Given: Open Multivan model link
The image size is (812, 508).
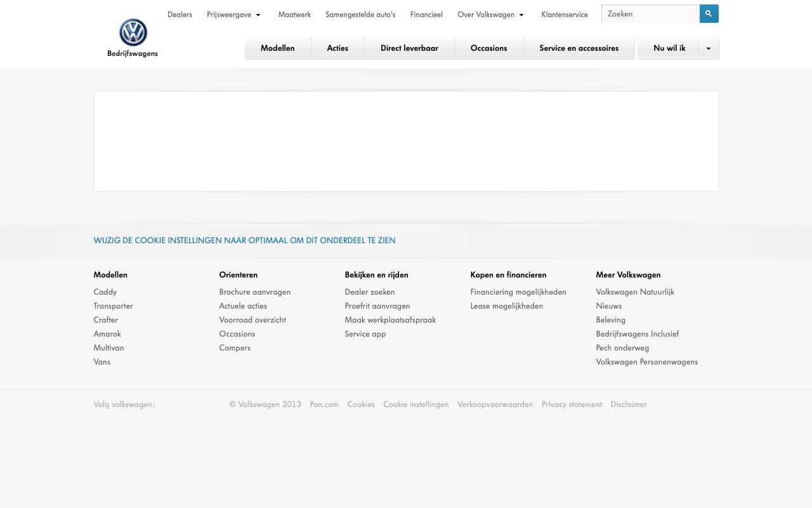Looking at the screenshot, I should tap(109, 348).
